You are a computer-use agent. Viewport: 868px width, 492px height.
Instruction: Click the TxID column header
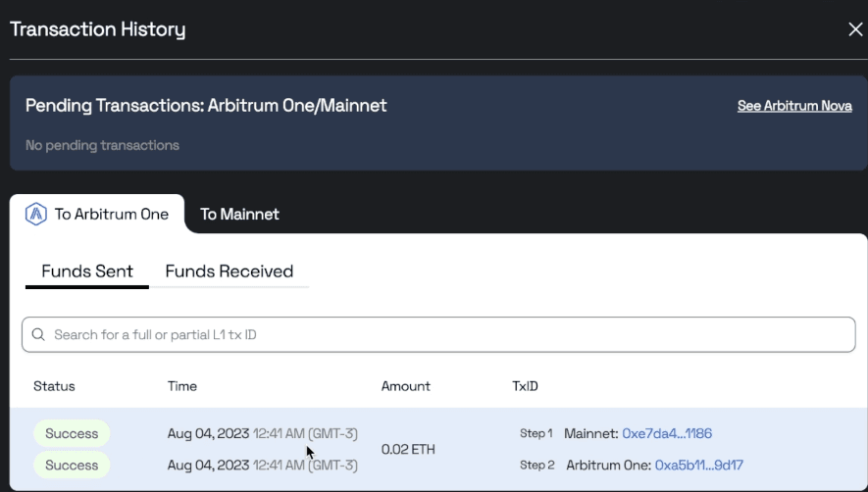click(x=525, y=386)
